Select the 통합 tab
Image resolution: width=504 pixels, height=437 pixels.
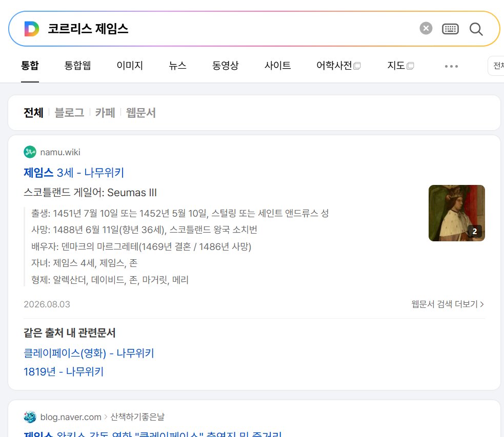pyautogui.click(x=30, y=66)
